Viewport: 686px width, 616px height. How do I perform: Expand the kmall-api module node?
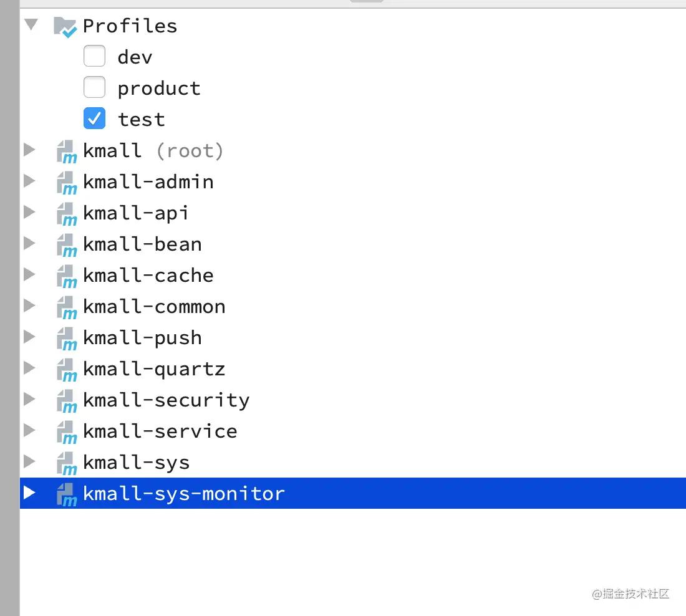(x=29, y=212)
